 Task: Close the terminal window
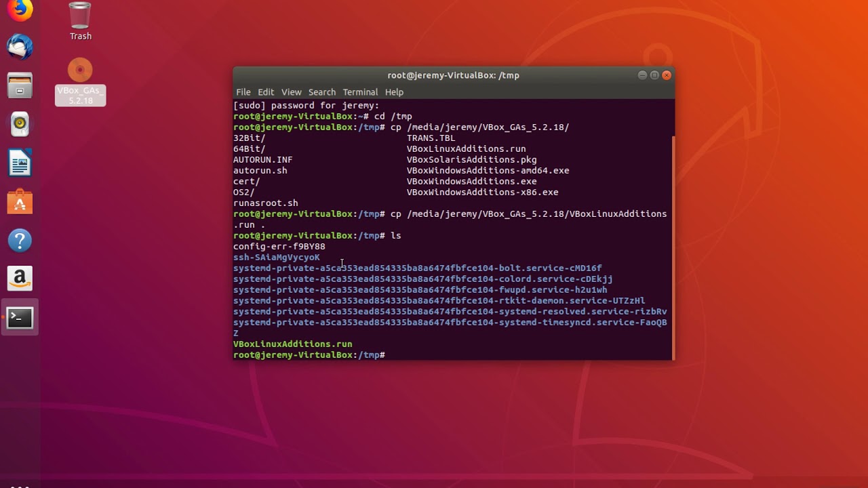667,75
